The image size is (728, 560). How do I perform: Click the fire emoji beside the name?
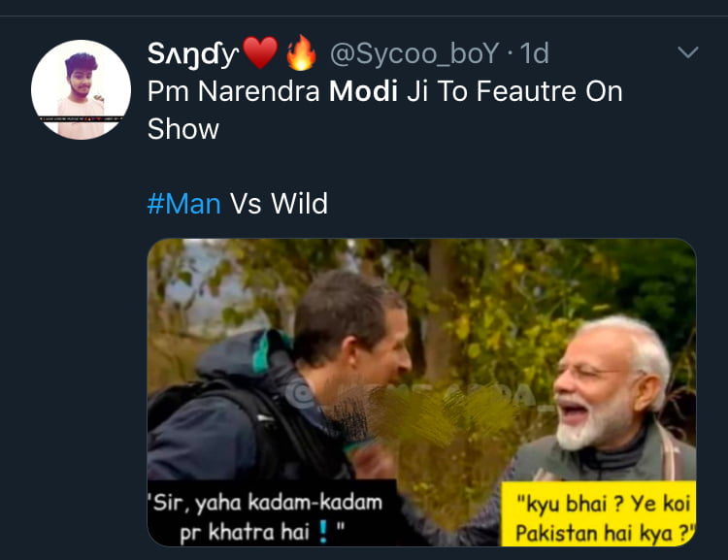(301, 53)
